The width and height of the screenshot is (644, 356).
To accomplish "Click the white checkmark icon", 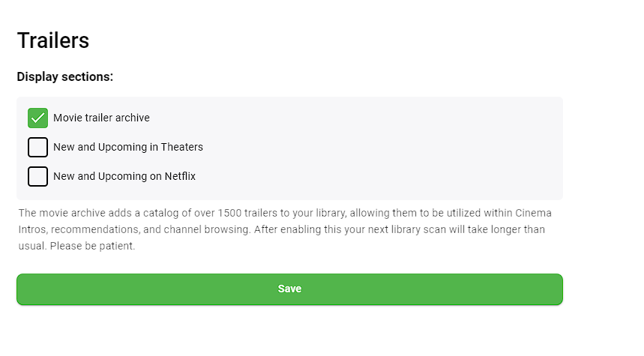I will coord(37,118).
